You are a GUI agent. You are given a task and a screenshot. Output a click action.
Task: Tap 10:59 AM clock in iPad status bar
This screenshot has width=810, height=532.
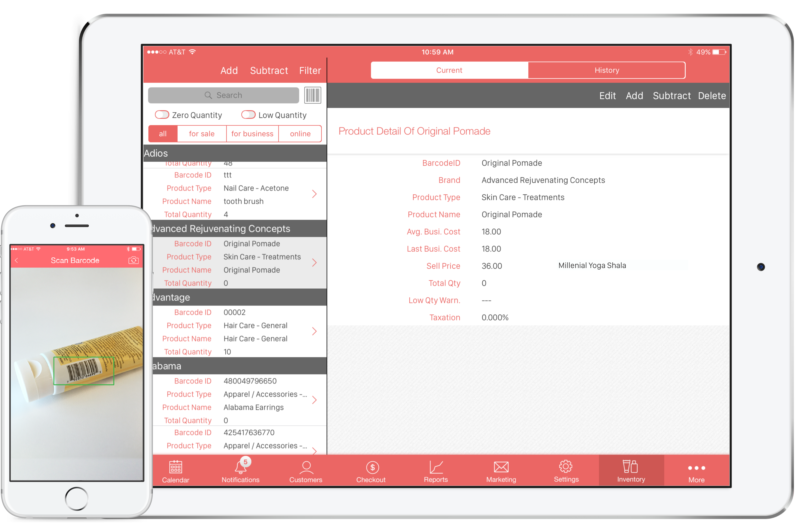coord(438,52)
